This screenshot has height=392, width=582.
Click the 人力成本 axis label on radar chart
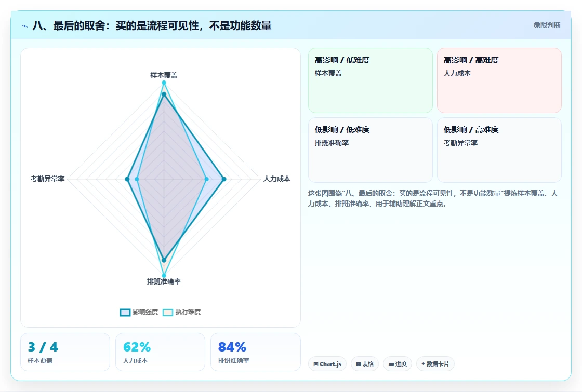pyautogui.click(x=277, y=179)
